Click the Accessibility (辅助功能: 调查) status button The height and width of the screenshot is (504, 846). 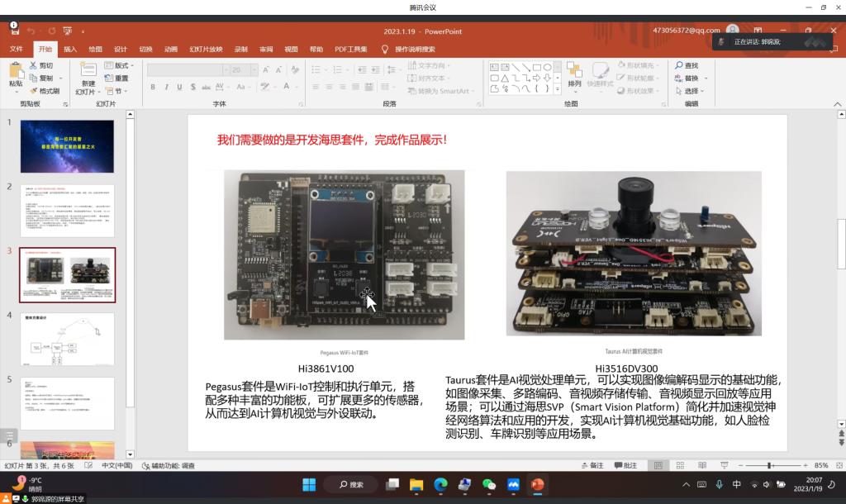169,466
